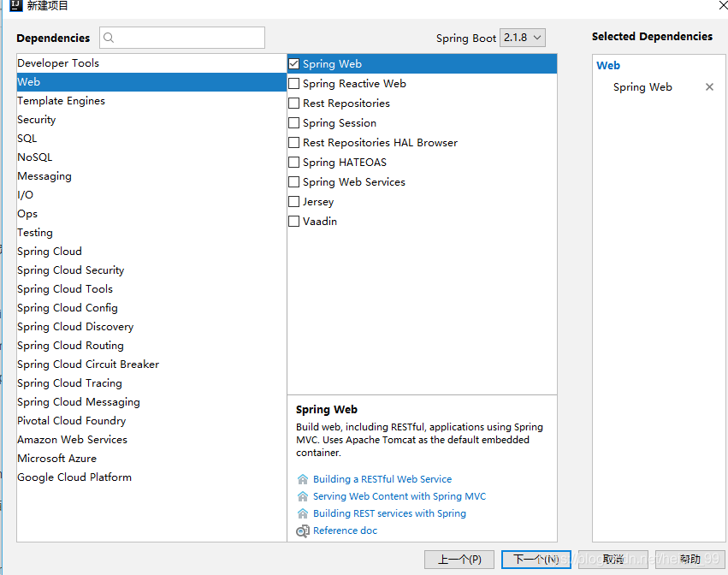Select Microsoft Azure category
Viewport: 728px width, 575px height.
[151, 459]
